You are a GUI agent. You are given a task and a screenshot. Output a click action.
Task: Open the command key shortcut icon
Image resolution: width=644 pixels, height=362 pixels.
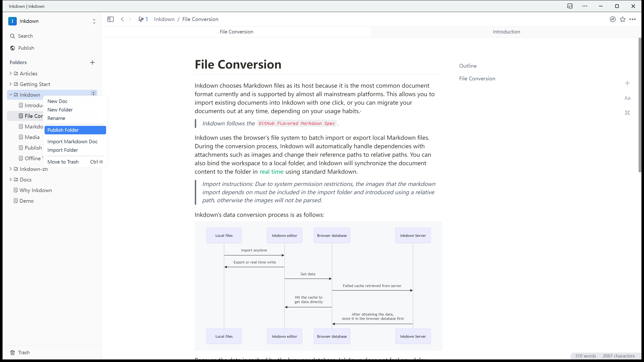[x=627, y=113]
